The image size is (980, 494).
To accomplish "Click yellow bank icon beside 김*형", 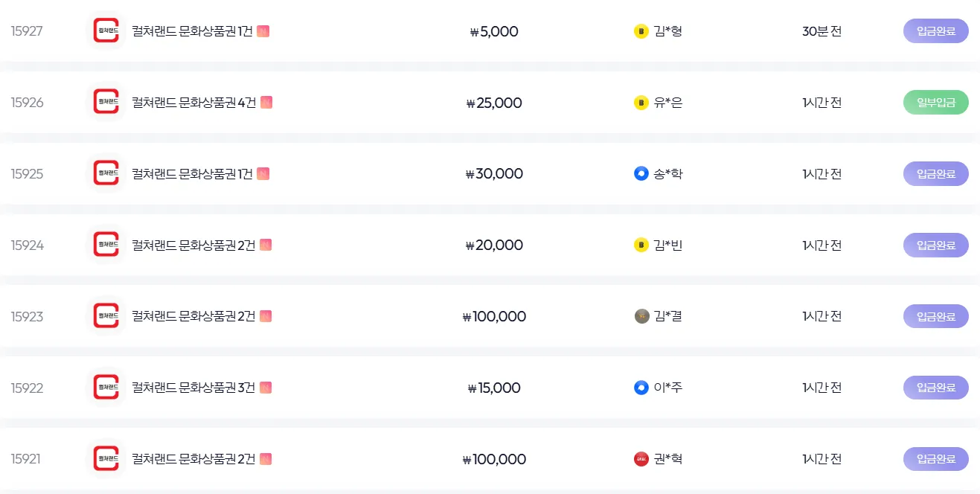I will (x=641, y=31).
